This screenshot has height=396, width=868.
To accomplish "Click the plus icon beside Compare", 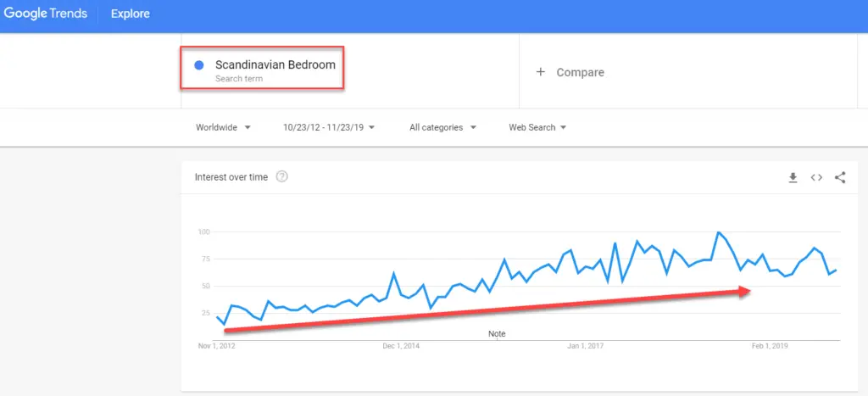I will click(541, 72).
